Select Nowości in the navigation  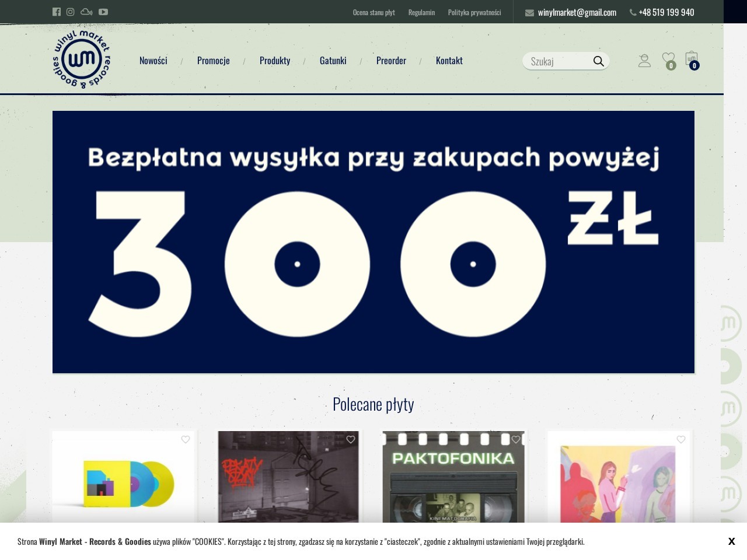tap(153, 60)
